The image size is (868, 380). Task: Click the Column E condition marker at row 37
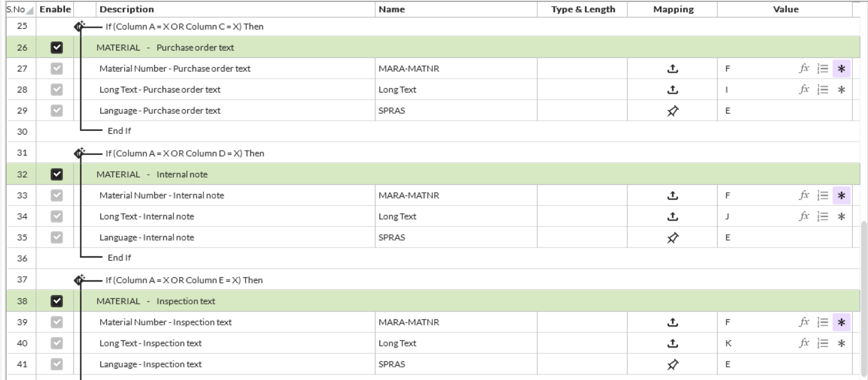click(79, 280)
